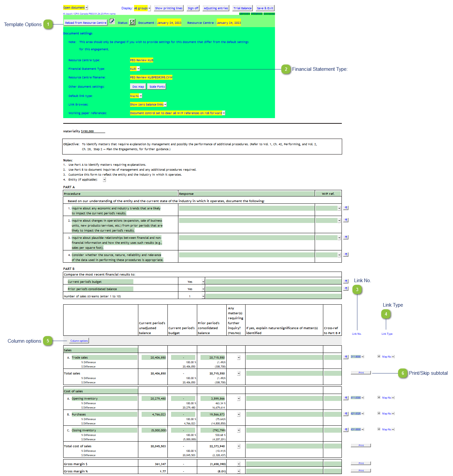The width and height of the screenshot is (453, 476).
Task: Open Yes/No inquiry dropdown on Trade sales row
Action: 239,358
